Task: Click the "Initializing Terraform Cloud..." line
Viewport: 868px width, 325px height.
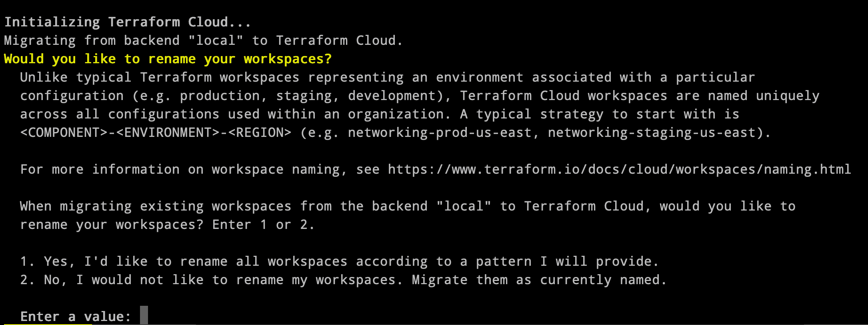Action: pyautogui.click(x=128, y=22)
